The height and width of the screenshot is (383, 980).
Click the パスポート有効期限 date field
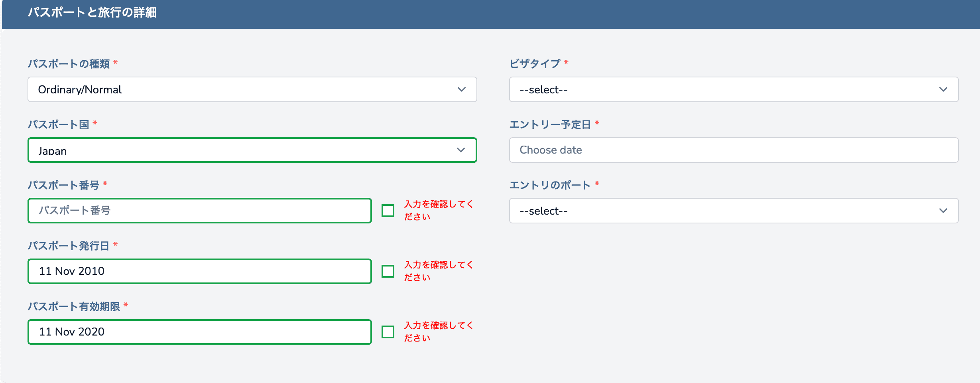pyautogui.click(x=199, y=332)
